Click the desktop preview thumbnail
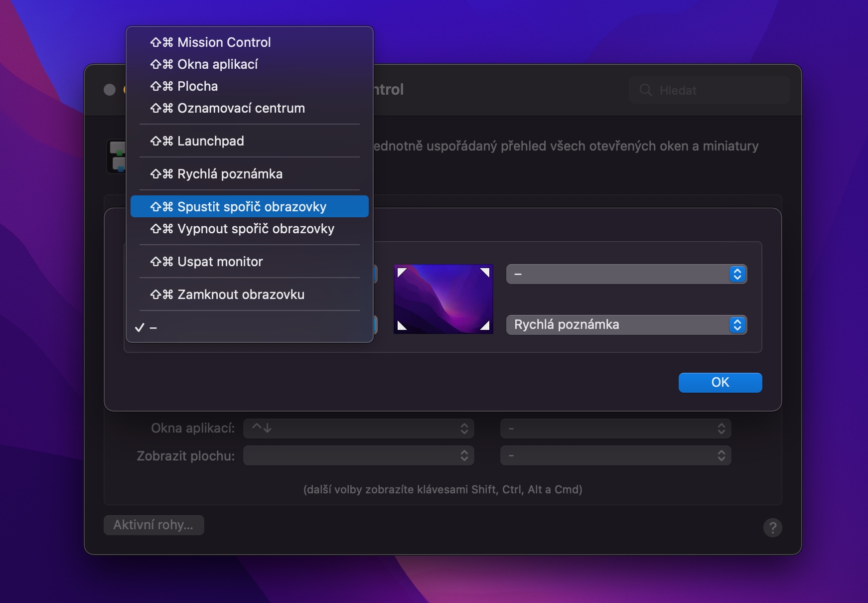 [x=443, y=299]
